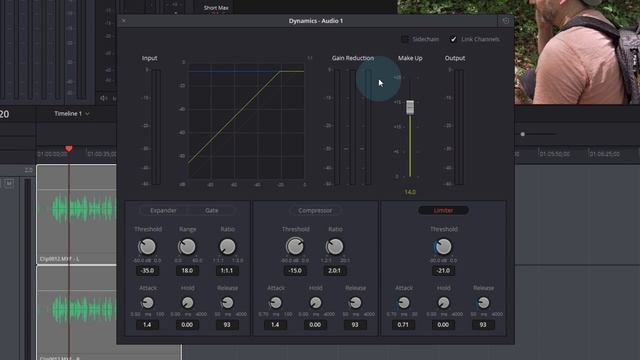Enable the Sidechain checkbox
The width and height of the screenshot is (640, 360).
[x=404, y=39]
